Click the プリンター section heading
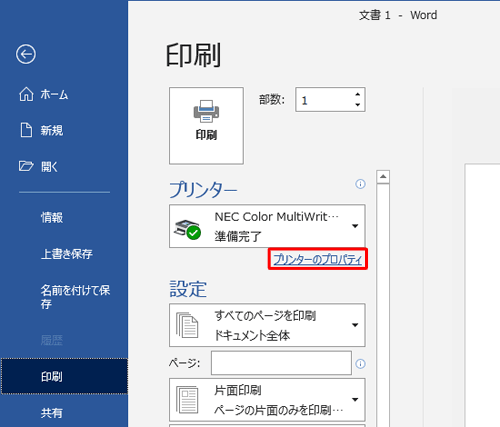 203,190
